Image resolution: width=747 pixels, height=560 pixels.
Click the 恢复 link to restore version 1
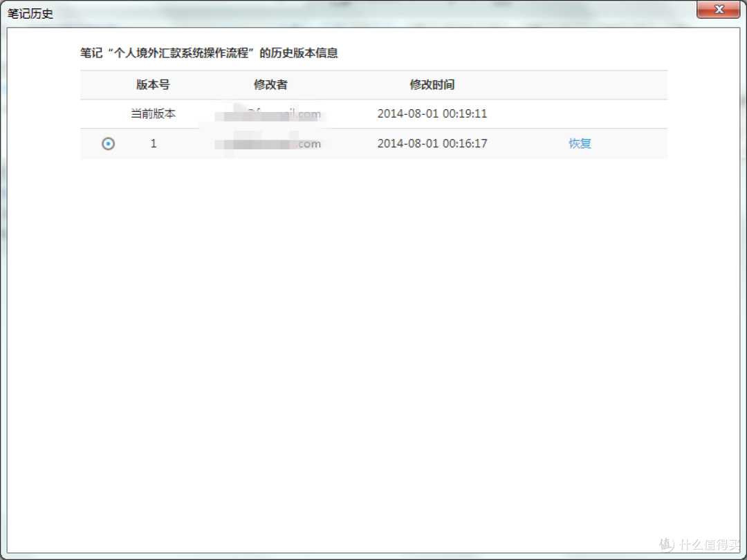(x=580, y=143)
